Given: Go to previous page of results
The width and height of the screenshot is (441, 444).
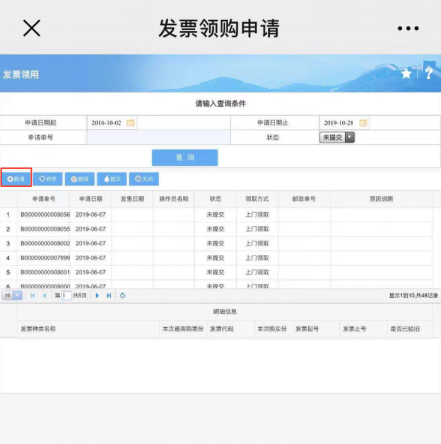Looking at the screenshot, I should [45, 295].
